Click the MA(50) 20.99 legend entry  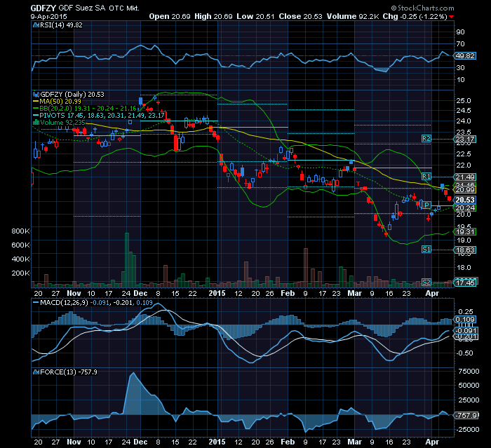[x=60, y=102]
